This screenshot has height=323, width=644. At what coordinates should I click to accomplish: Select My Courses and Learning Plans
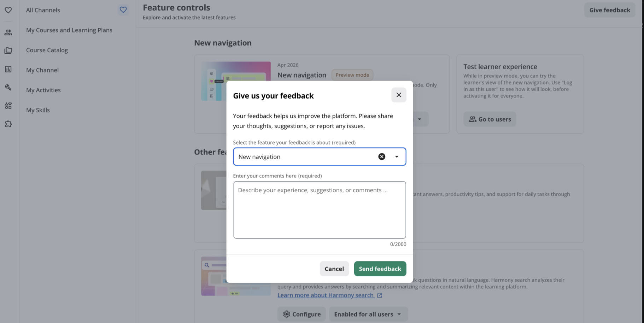(x=69, y=30)
